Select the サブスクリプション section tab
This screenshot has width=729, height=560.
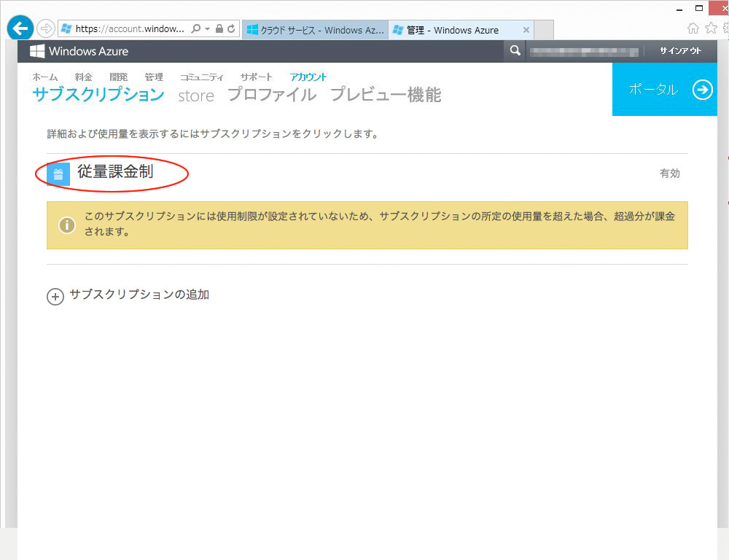pyautogui.click(x=98, y=94)
